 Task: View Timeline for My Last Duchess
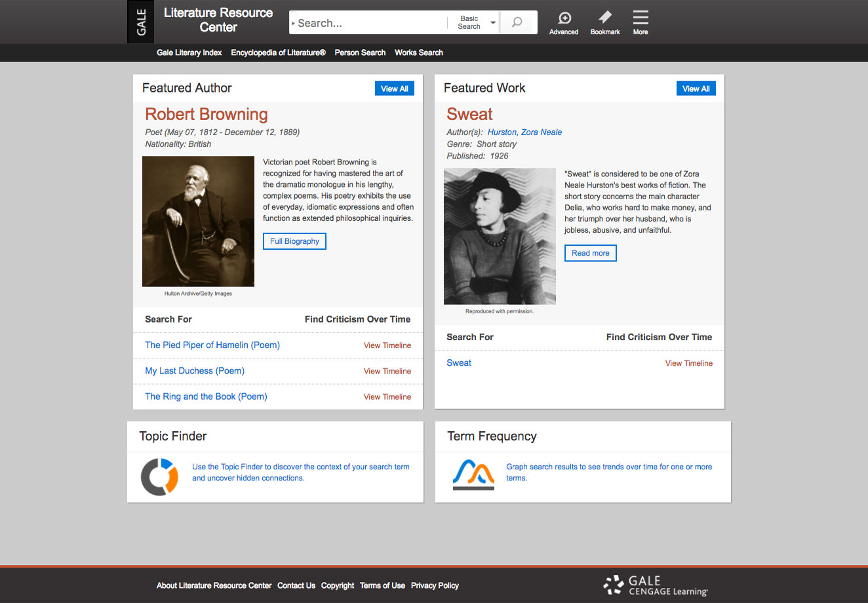[x=387, y=371]
